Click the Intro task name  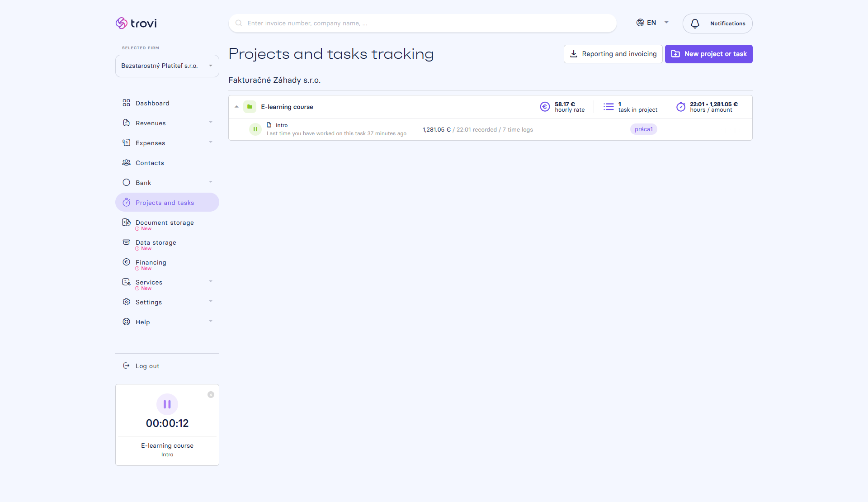[x=282, y=125]
